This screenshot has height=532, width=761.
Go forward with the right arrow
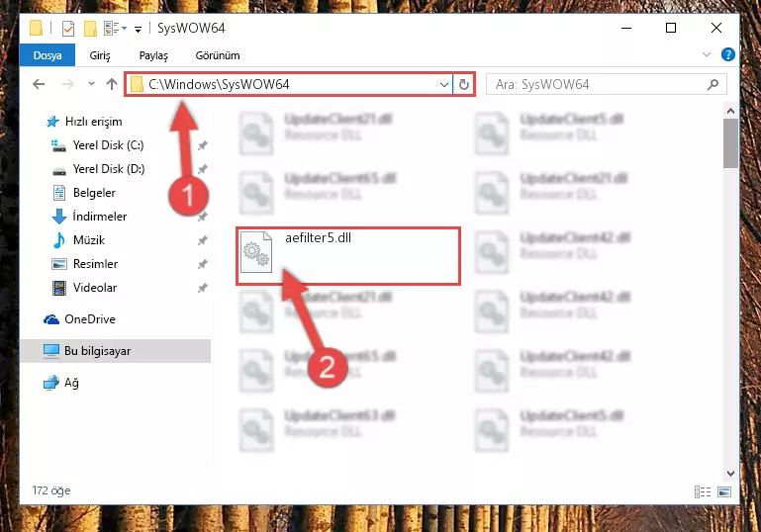[x=68, y=84]
